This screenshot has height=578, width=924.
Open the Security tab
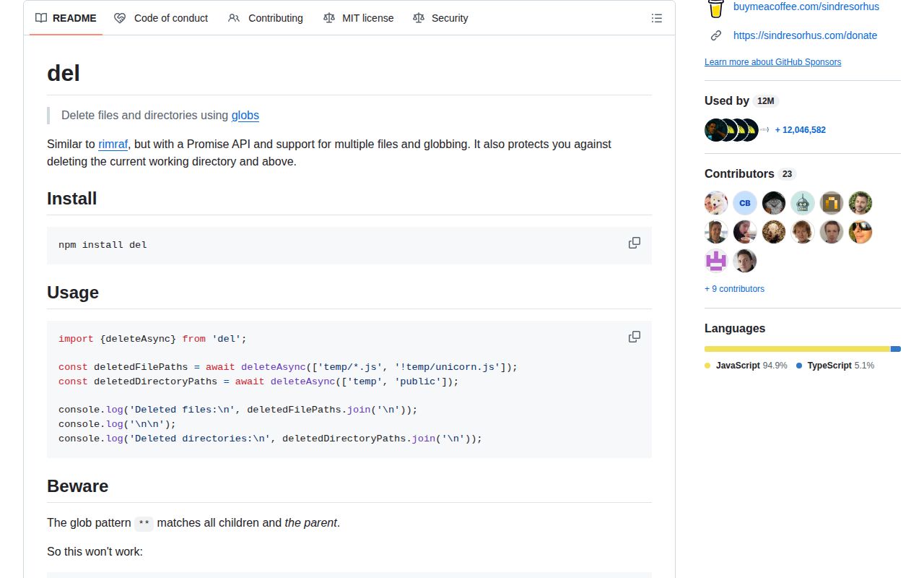pos(440,18)
